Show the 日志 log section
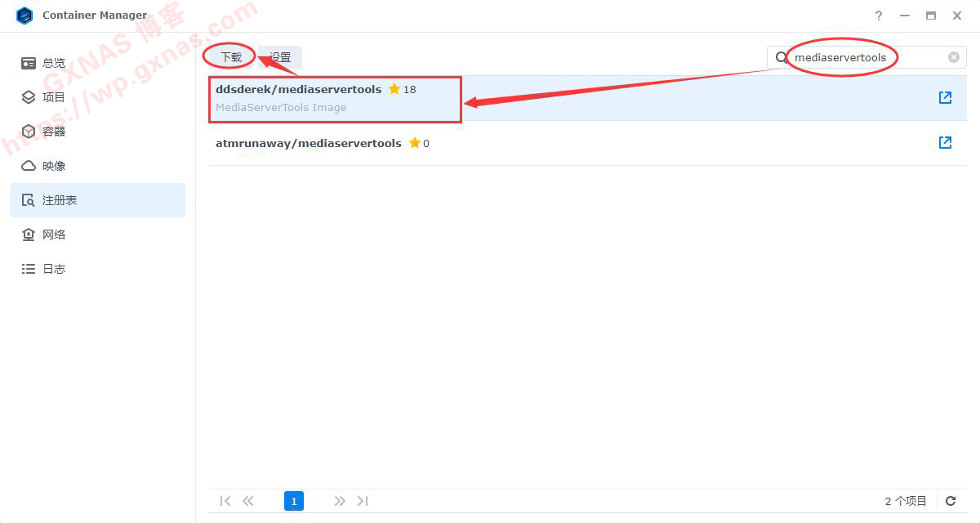Screen dimensions: 980x523 coord(54,269)
